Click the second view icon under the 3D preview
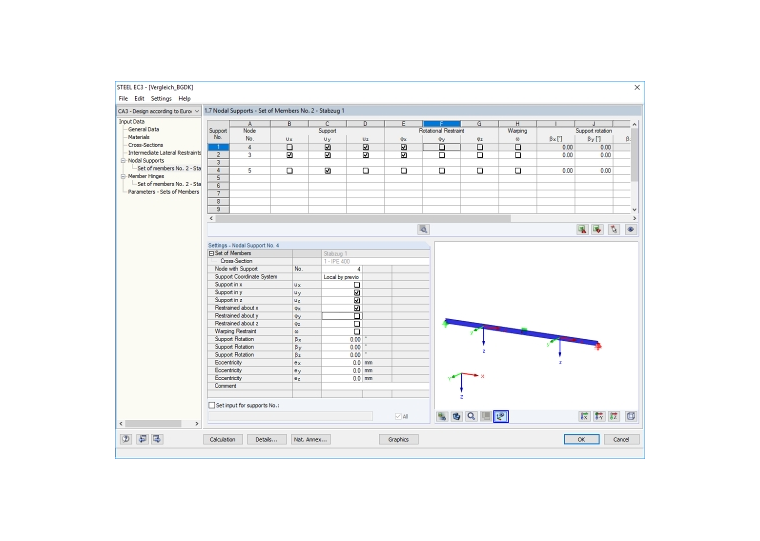This screenshot has width=760, height=541. [x=457, y=416]
